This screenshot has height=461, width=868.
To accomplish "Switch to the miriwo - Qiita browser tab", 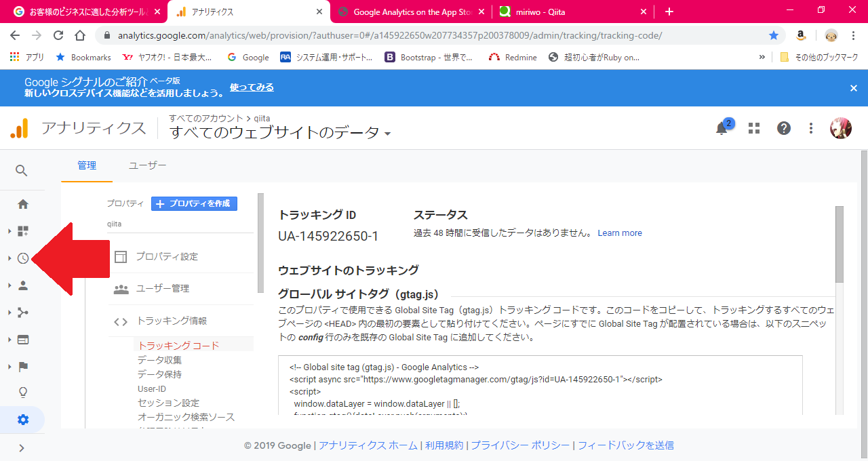I will (x=574, y=12).
